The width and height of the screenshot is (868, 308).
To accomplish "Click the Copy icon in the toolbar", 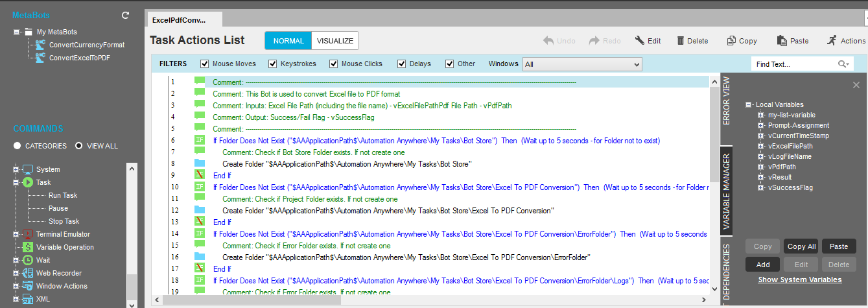I will [x=731, y=40].
